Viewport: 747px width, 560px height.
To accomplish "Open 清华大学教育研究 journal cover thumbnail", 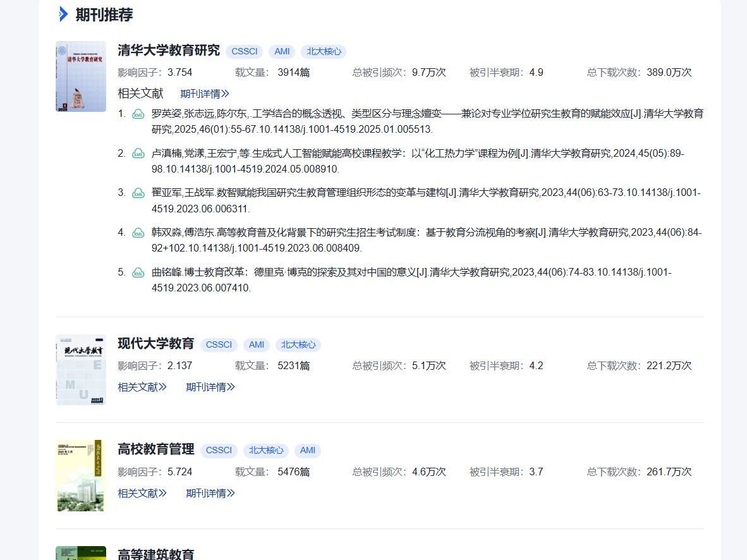I will point(81,76).
